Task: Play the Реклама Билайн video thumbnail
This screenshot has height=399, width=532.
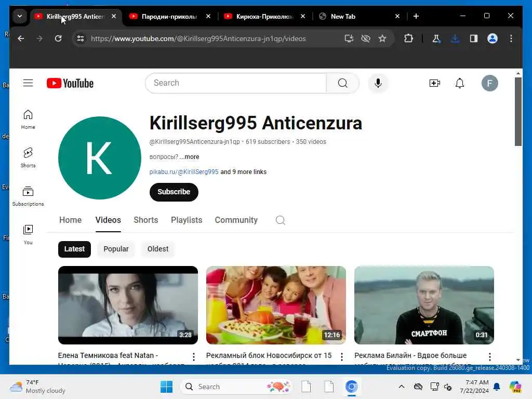Action: tap(424, 305)
